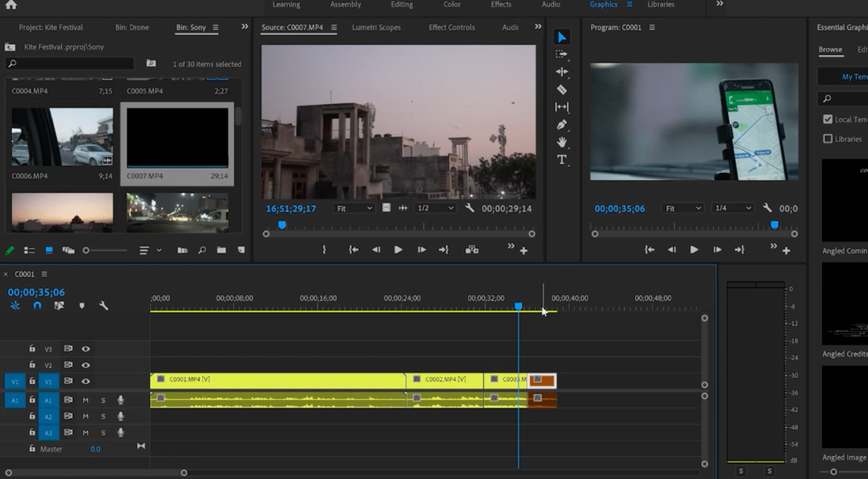Select the Ripple Edit tool

coord(562,72)
